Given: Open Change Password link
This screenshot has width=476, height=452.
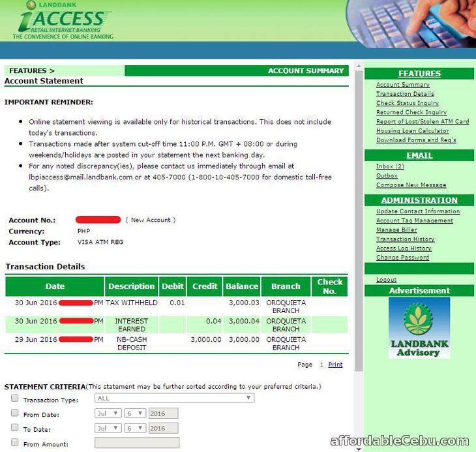Looking at the screenshot, I should pos(402,258).
